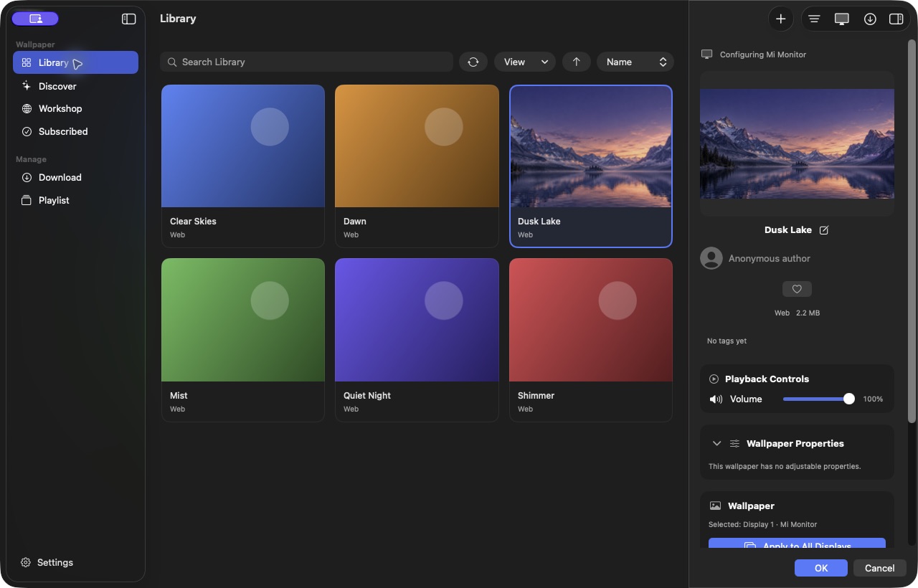918x588 pixels.
Task: Open Download under Manage in the sidebar
Action: tap(75, 178)
